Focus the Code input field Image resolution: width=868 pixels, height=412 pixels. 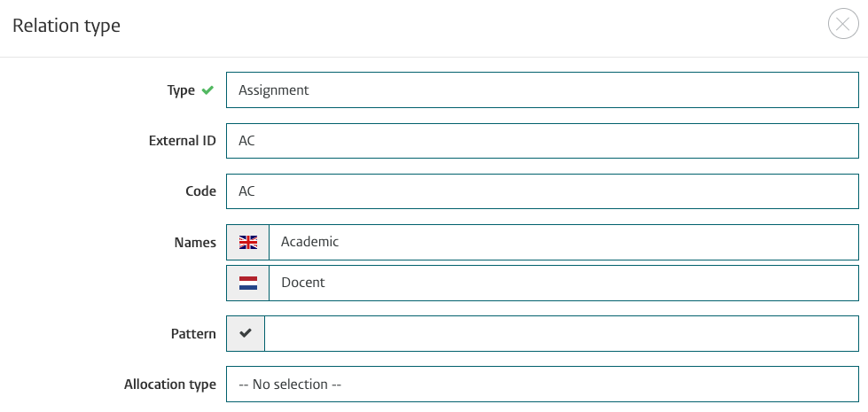click(x=543, y=191)
